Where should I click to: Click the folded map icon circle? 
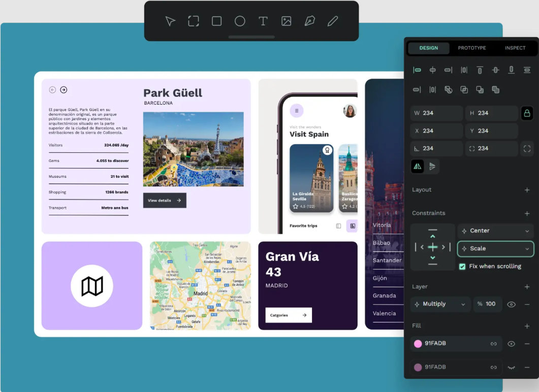pyautogui.click(x=92, y=286)
